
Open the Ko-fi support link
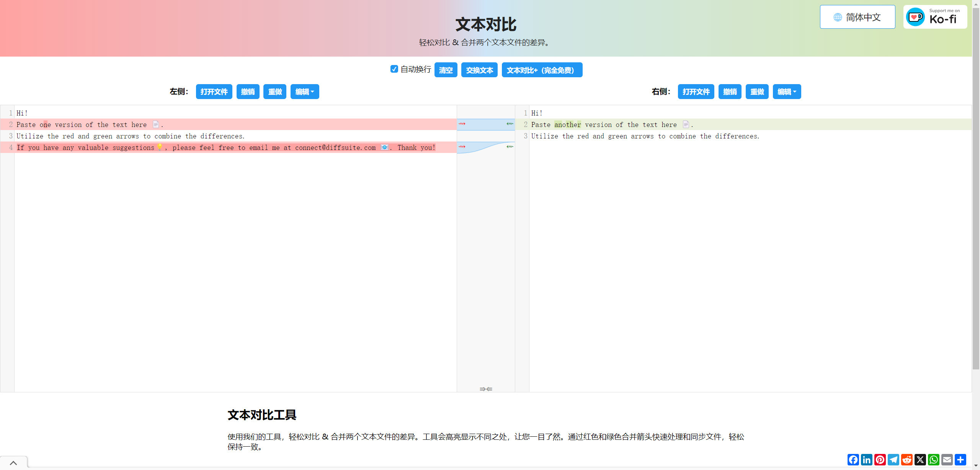[935, 17]
